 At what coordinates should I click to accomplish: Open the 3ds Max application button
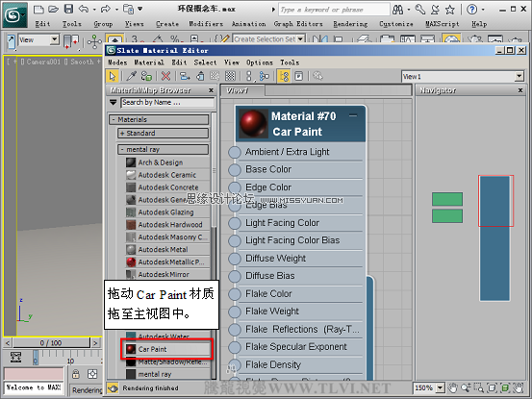(14, 15)
